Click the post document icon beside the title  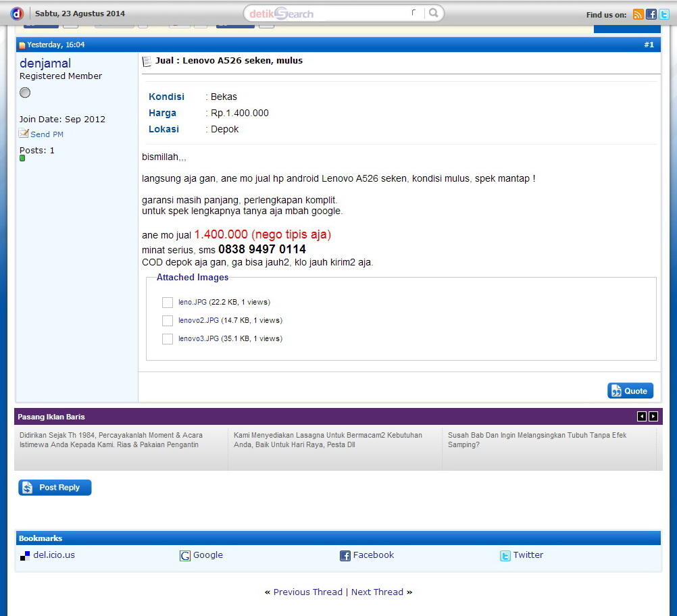147,61
